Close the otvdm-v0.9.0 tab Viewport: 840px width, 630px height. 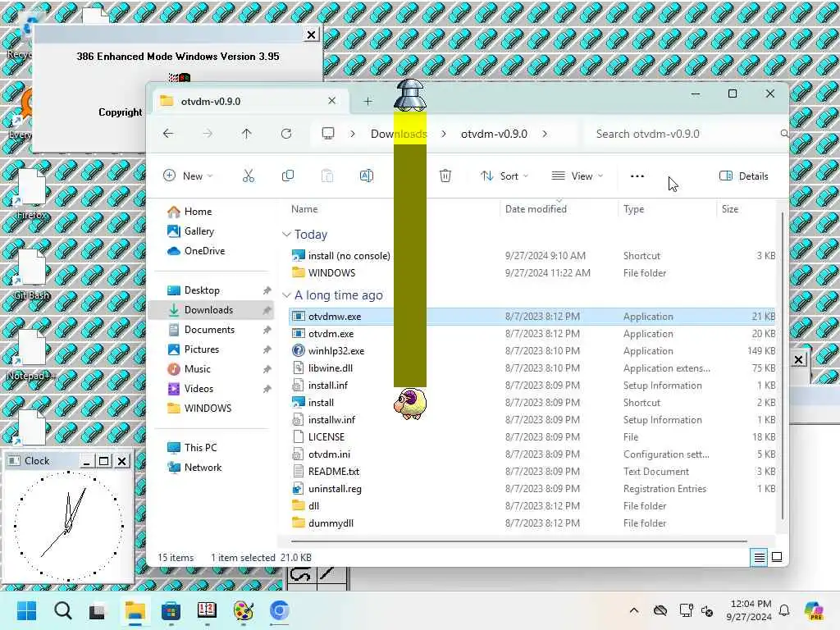(331, 101)
